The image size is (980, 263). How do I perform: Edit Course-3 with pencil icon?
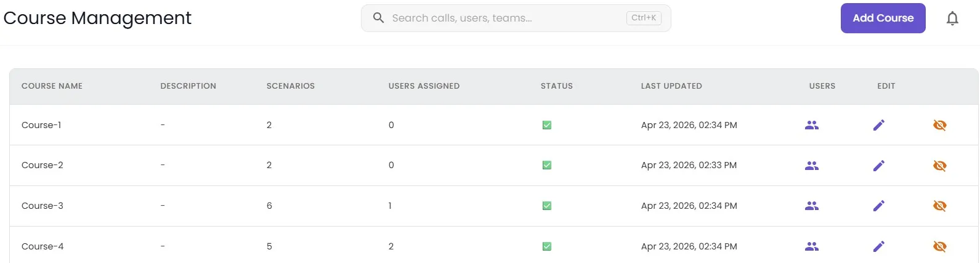879,206
